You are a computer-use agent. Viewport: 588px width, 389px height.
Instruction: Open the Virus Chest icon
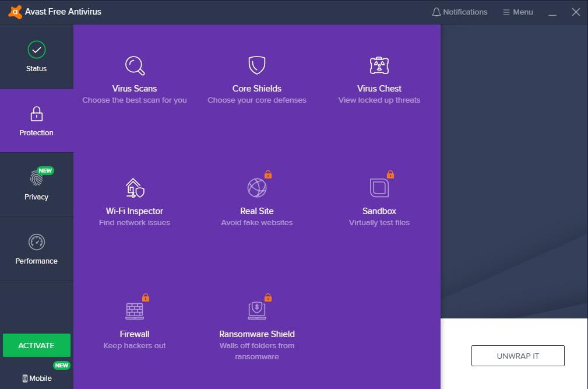379,66
